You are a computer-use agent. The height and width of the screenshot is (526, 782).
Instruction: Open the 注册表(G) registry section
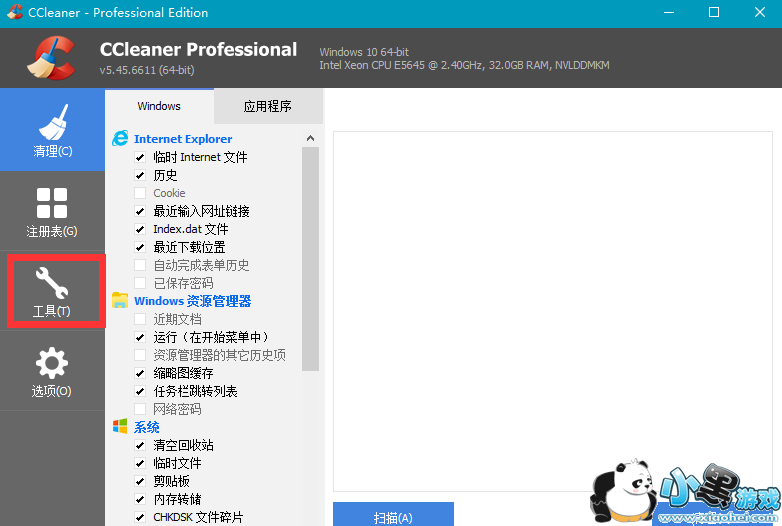coord(52,211)
